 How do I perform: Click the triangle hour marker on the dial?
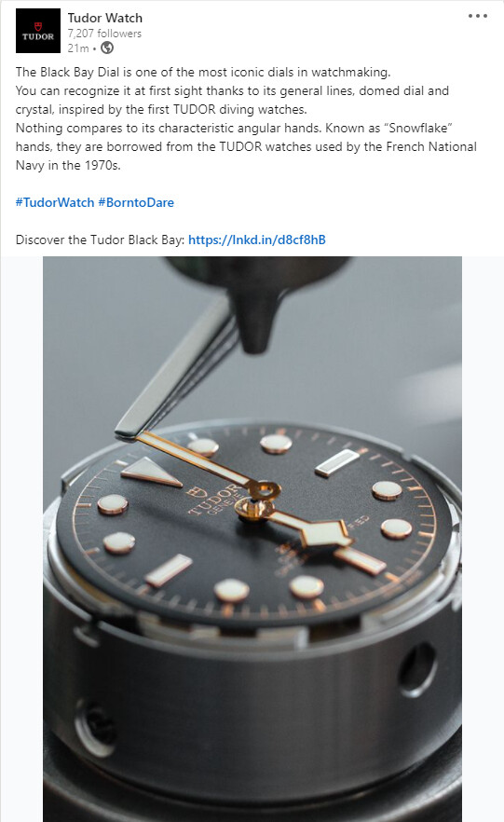[x=150, y=472]
